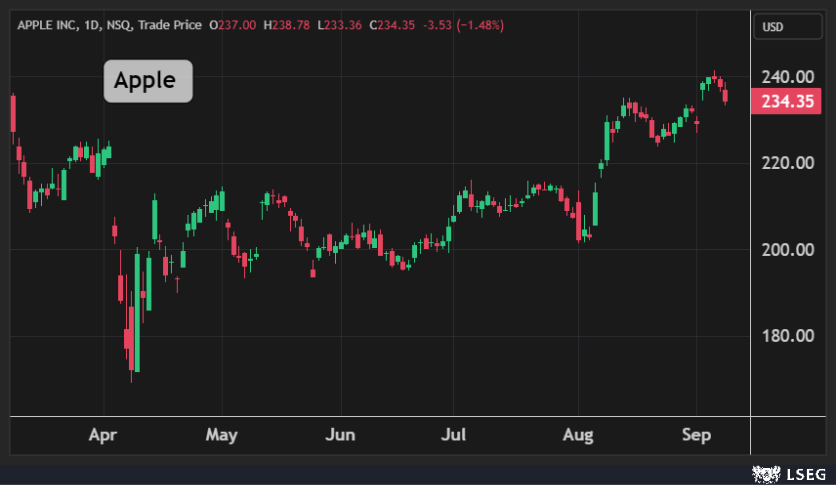
Task: Click the Aug label on time axis
Action: pos(579,435)
